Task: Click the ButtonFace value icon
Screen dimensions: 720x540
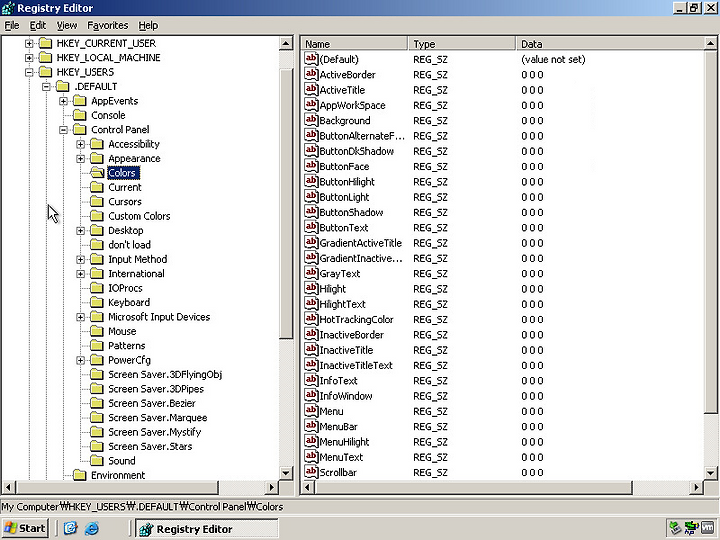Action: 311,166
